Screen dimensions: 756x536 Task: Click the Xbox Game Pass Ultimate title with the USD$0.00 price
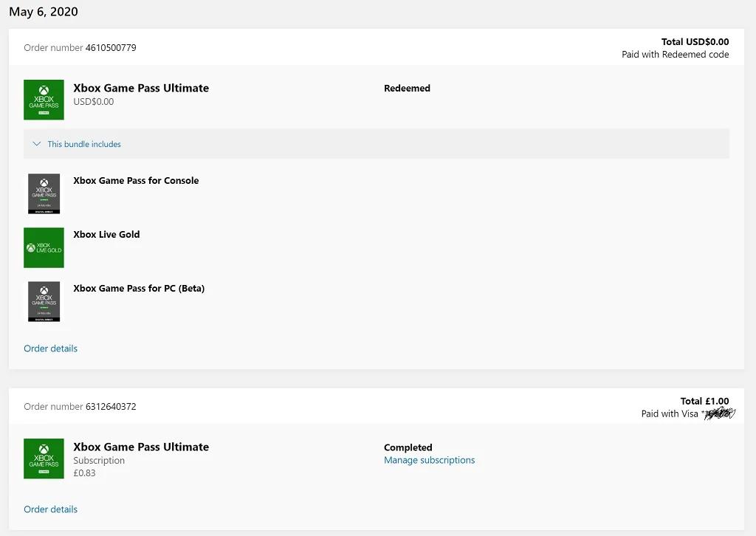click(141, 88)
